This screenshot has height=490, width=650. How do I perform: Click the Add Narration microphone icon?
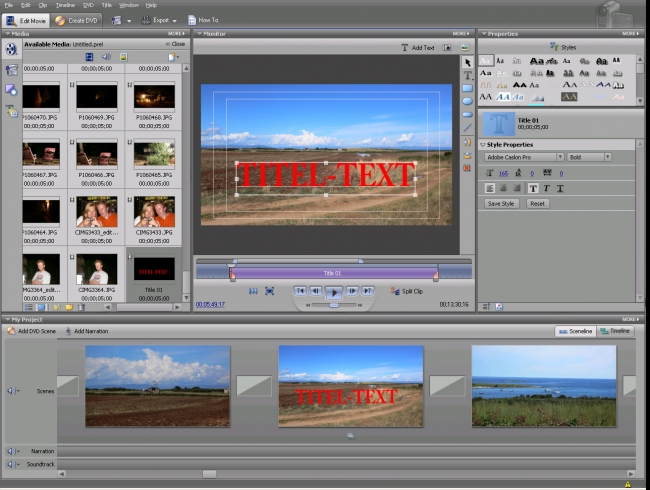click(x=69, y=331)
